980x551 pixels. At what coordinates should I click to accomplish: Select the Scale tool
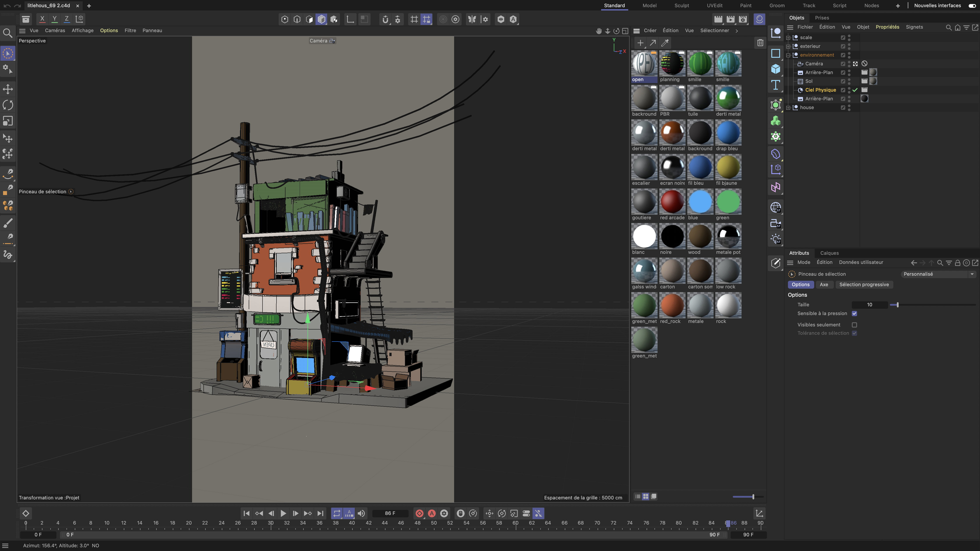pyautogui.click(x=8, y=121)
